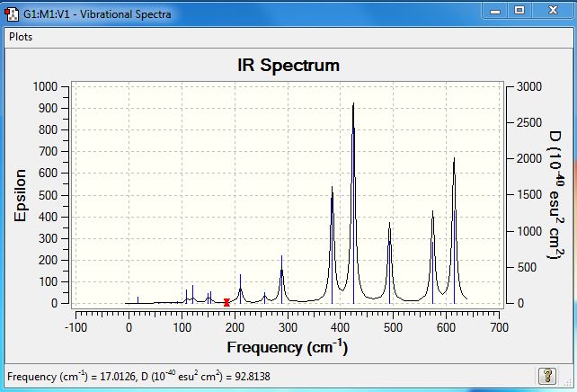Click the help question mark icon
The width and height of the screenshot is (577, 392).
[x=547, y=376]
